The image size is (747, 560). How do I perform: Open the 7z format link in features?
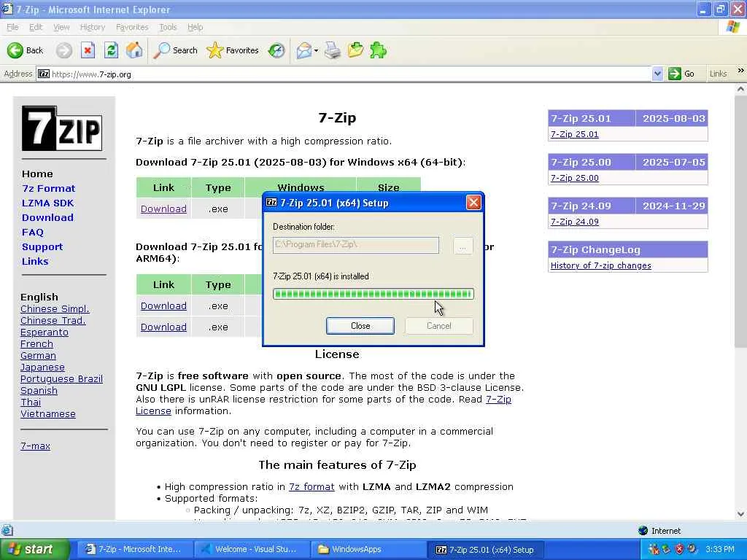311,486
